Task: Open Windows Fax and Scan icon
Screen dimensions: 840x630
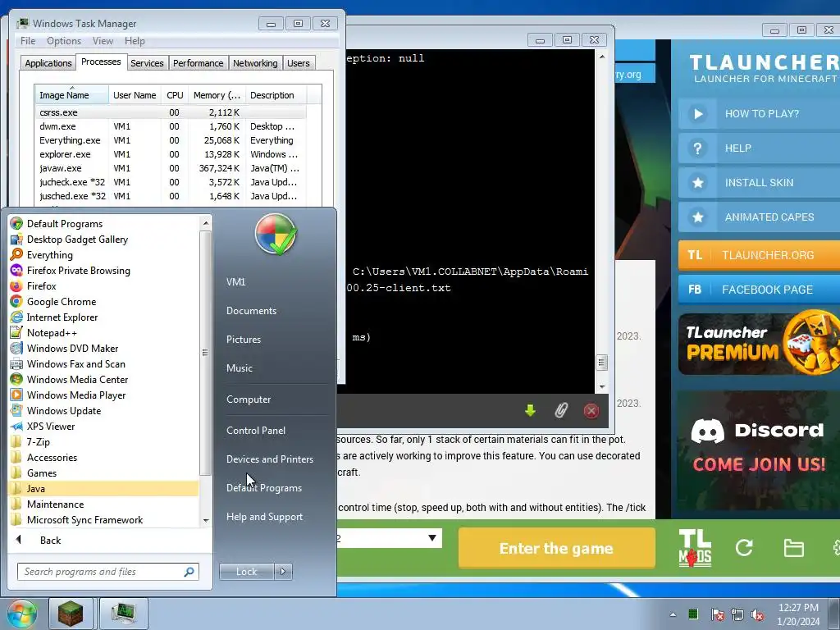Action: point(16,363)
